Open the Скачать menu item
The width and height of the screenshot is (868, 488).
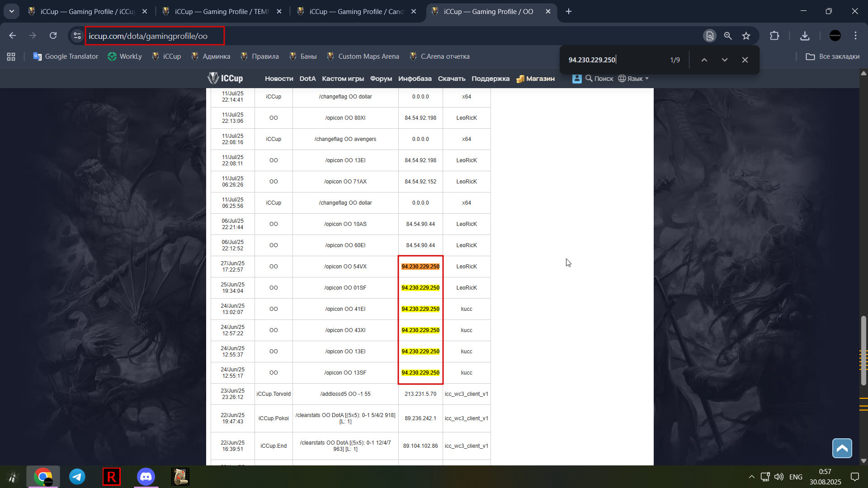pyautogui.click(x=451, y=78)
